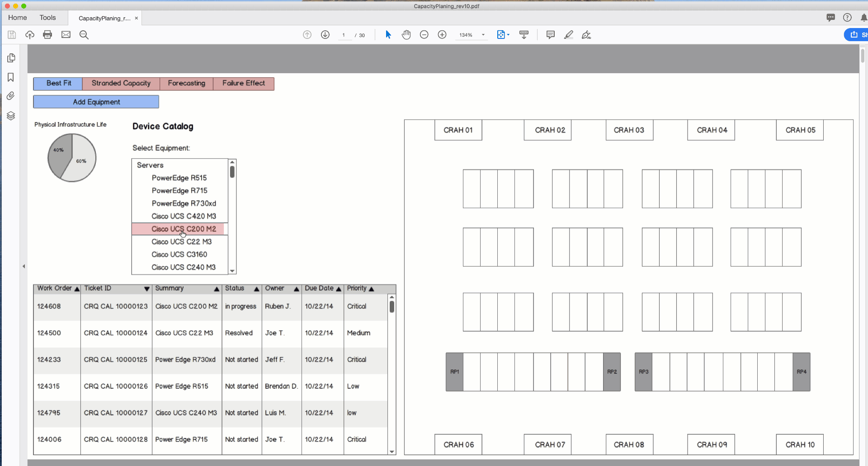Zoom out with minus icon
Image resolution: width=868 pixels, height=466 pixels.
424,35
